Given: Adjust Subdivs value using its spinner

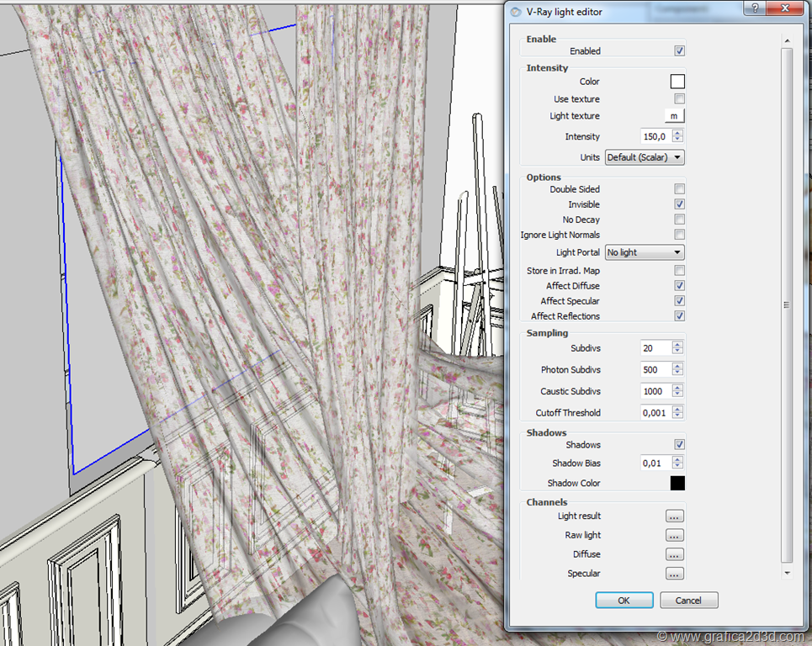Looking at the screenshot, I should tap(678, 348).
